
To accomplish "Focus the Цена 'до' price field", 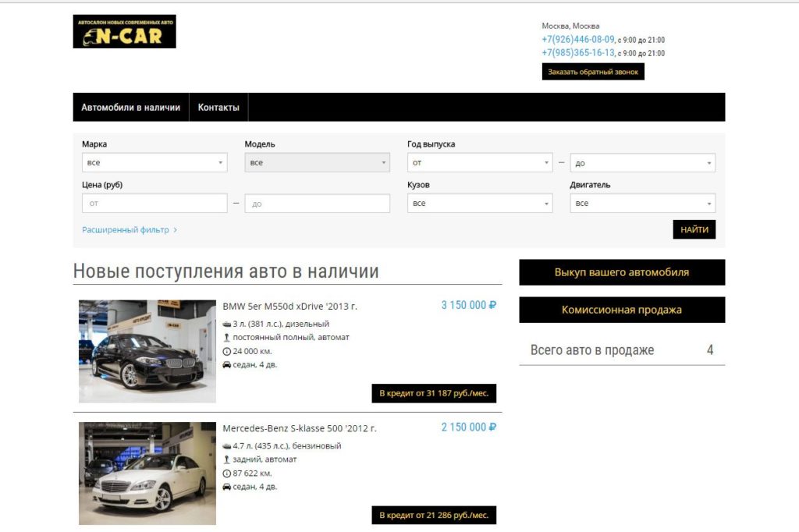I will 317,204.
